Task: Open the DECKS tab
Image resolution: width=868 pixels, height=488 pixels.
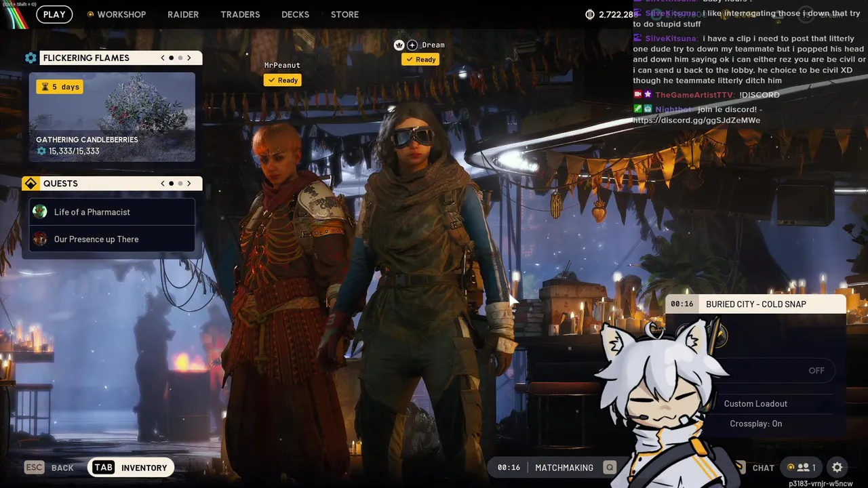Action: pyautogui.click(x=295, y=14)
